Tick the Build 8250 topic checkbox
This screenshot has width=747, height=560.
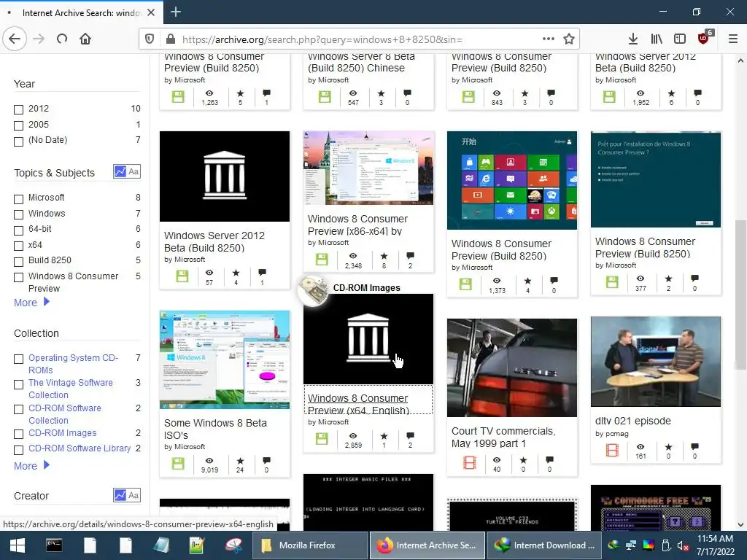coord(18,262)
